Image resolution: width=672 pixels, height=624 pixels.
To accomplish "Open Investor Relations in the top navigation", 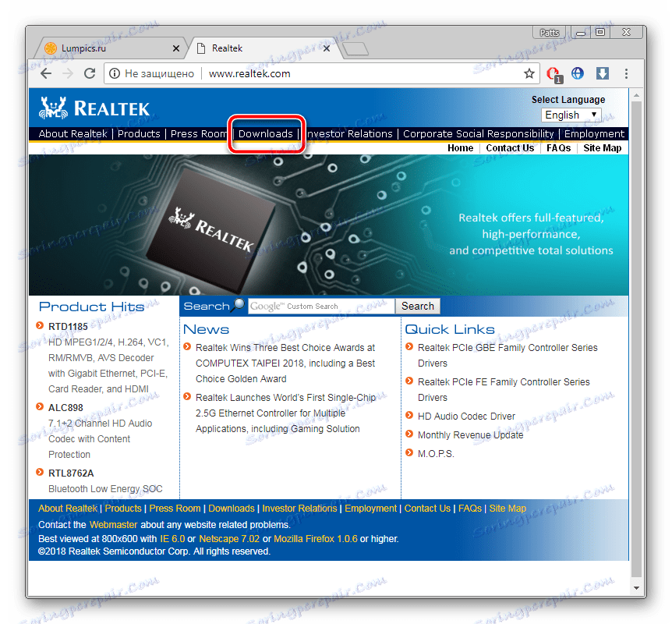I will [349, 134].
